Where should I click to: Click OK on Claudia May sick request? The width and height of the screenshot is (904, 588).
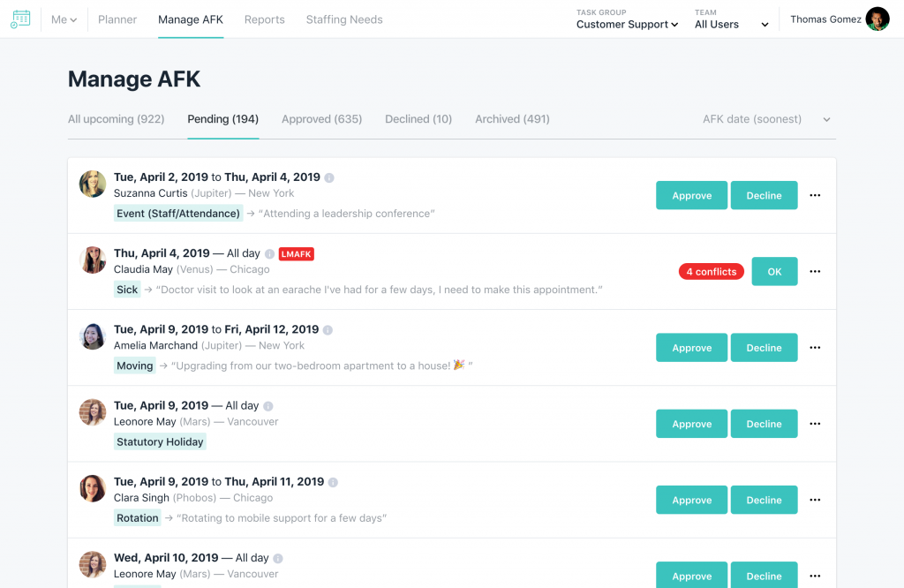(x=774, y=272)
